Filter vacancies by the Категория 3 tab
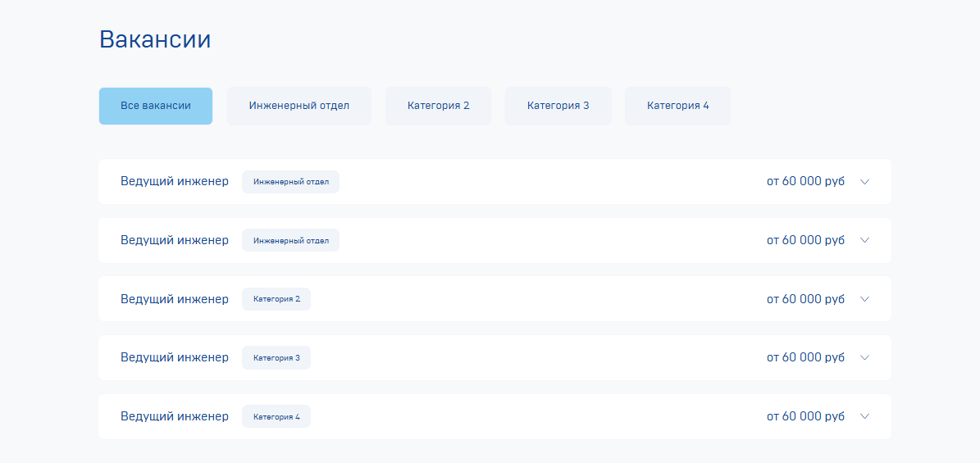The height and width of the screenshot is (463, 980). (x=558, y=107)
